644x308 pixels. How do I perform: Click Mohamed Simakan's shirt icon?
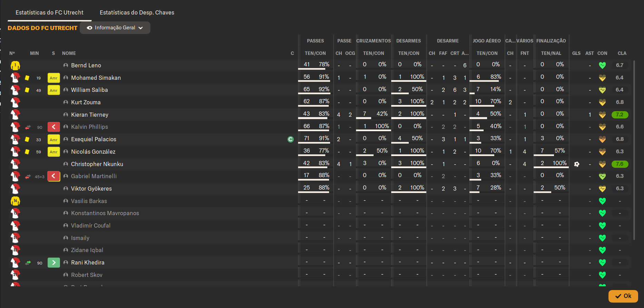15,78
